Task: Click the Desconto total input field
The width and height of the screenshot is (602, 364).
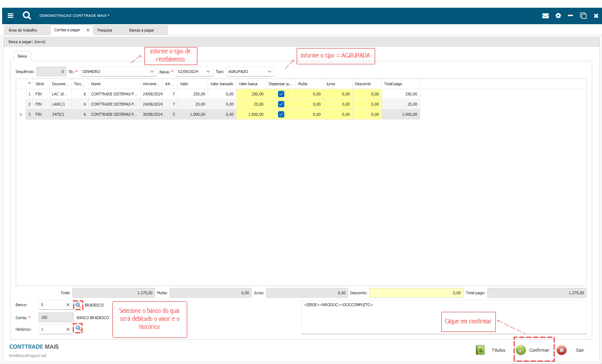Action: tap(416, 293)
